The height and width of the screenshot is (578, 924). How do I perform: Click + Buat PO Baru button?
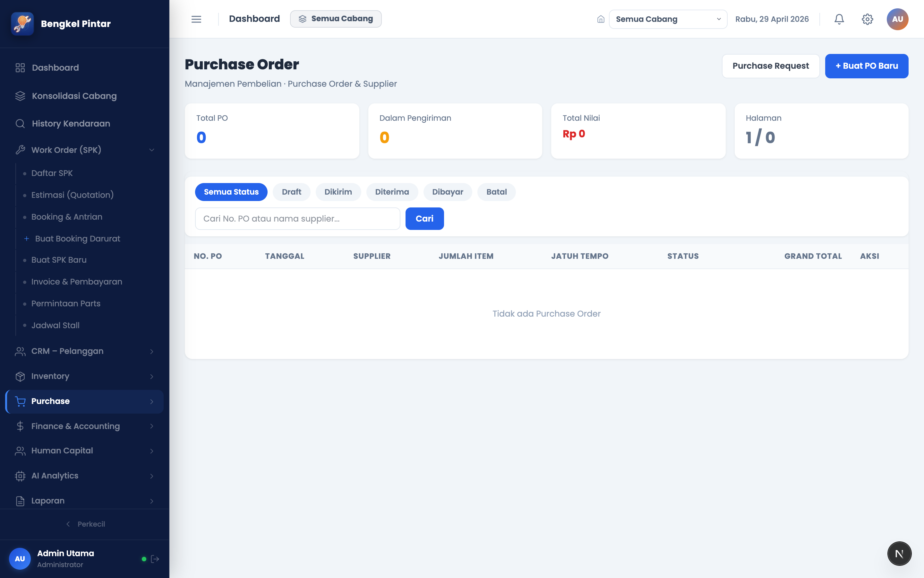866,66
